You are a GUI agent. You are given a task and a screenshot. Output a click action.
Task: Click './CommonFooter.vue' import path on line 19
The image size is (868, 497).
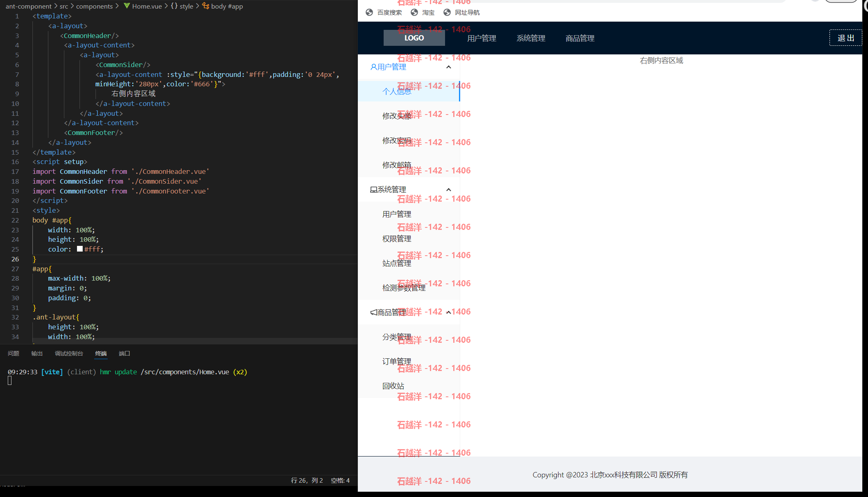(x=170, y=191)
